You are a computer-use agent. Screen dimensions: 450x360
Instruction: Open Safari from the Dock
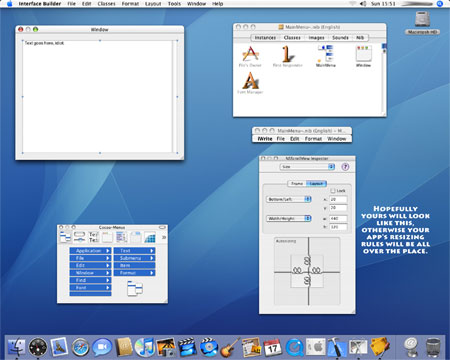tap(80, 347)
